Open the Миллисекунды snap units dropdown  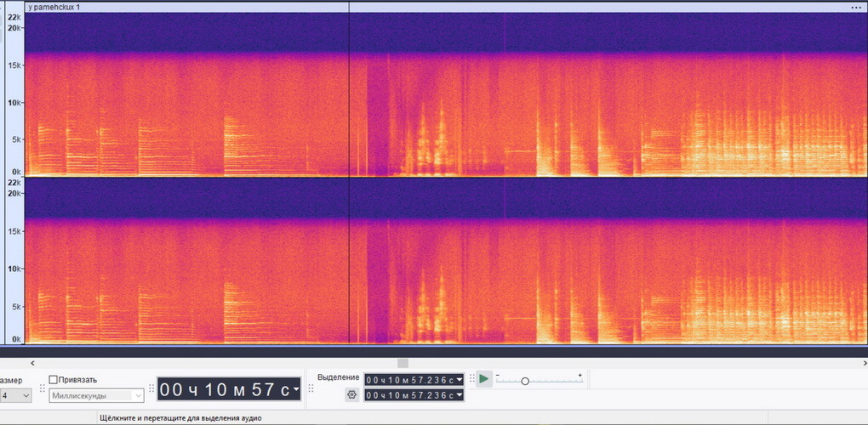coord(137,395)
